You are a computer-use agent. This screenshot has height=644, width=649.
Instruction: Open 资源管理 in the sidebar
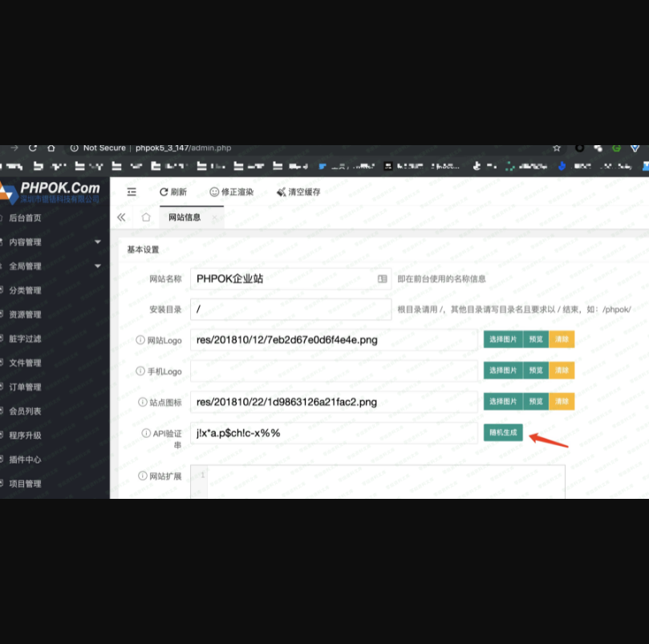(x=25, y=314)
